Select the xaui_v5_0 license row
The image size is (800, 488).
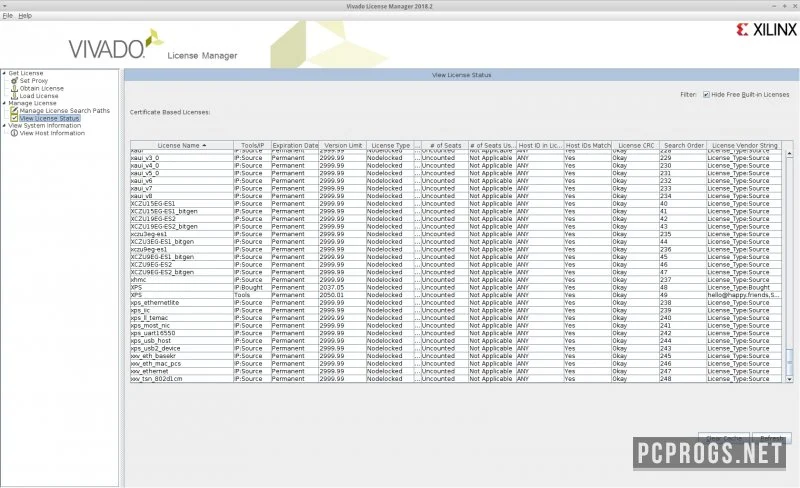[456, 174]
